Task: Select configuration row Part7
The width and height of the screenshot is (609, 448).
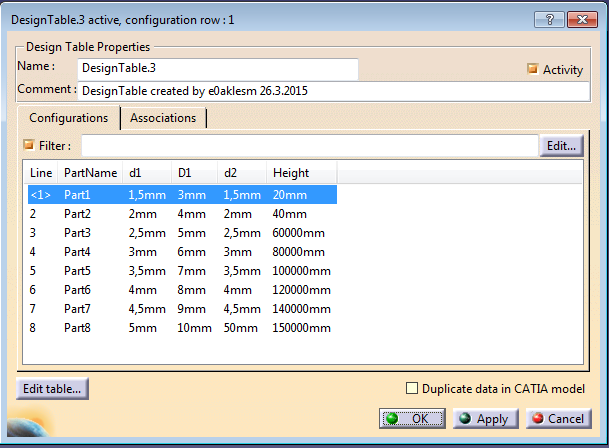Action: tap(182, 309)
